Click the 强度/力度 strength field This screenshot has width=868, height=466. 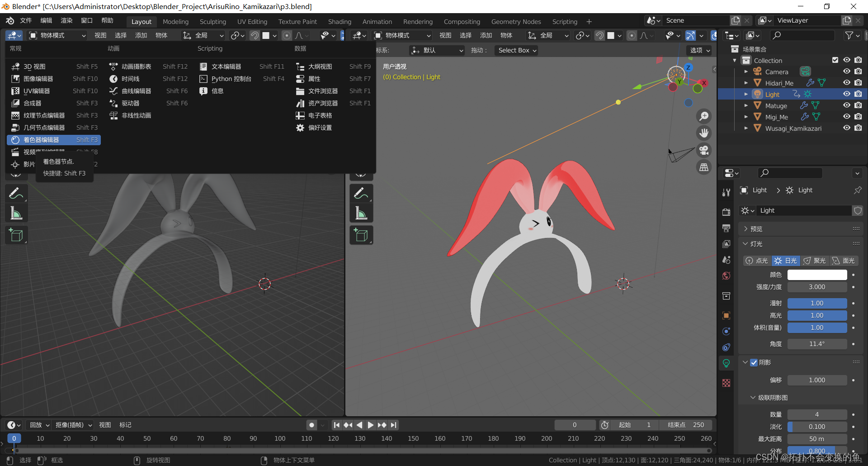(x=817, y=287)
